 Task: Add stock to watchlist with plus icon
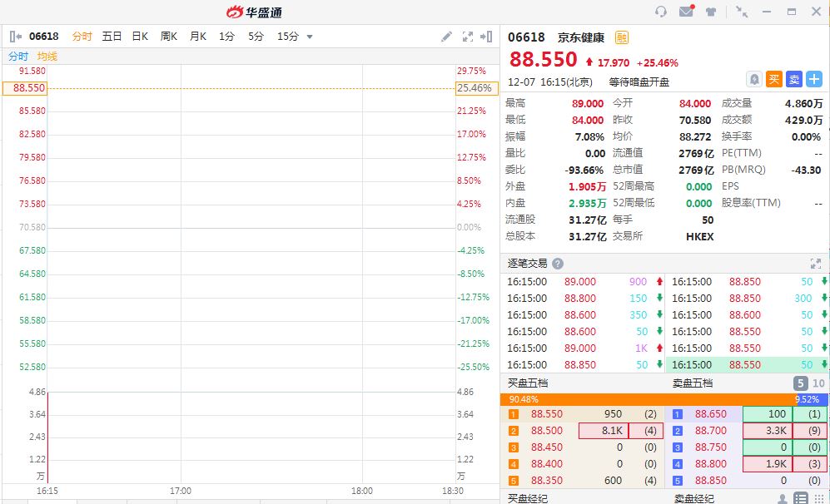click(x=813, y=79)
